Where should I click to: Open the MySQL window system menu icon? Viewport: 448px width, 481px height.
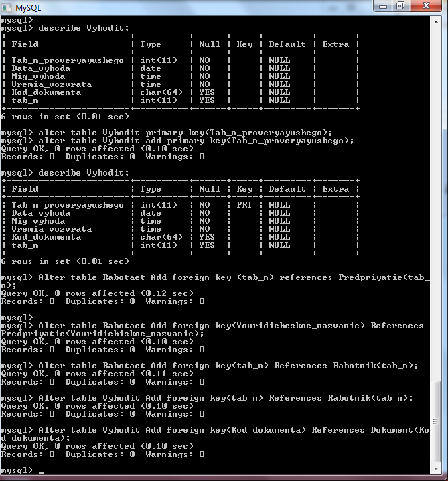tap(7, 7)
